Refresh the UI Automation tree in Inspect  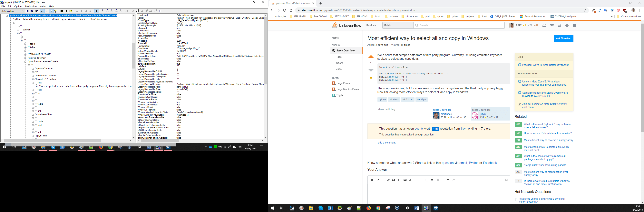click(27, 11)
